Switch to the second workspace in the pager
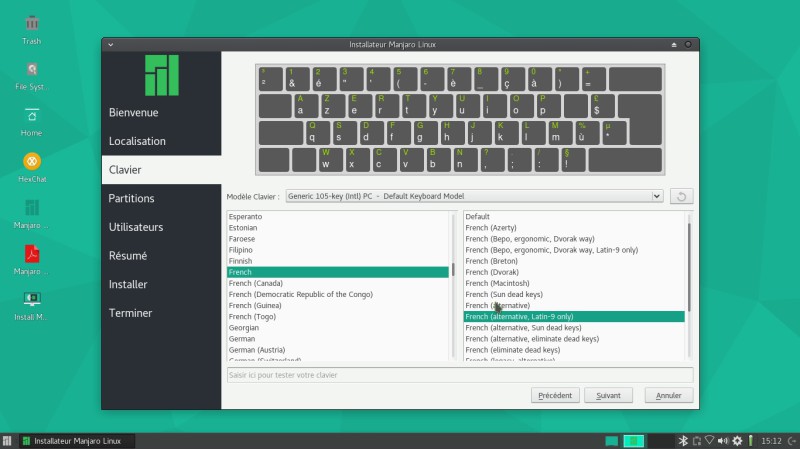 634,441
